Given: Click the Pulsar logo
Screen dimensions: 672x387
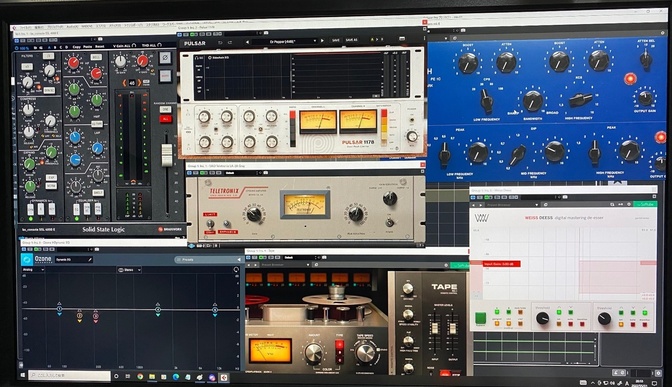Looking at the screenshot, I should coord(195,43).
